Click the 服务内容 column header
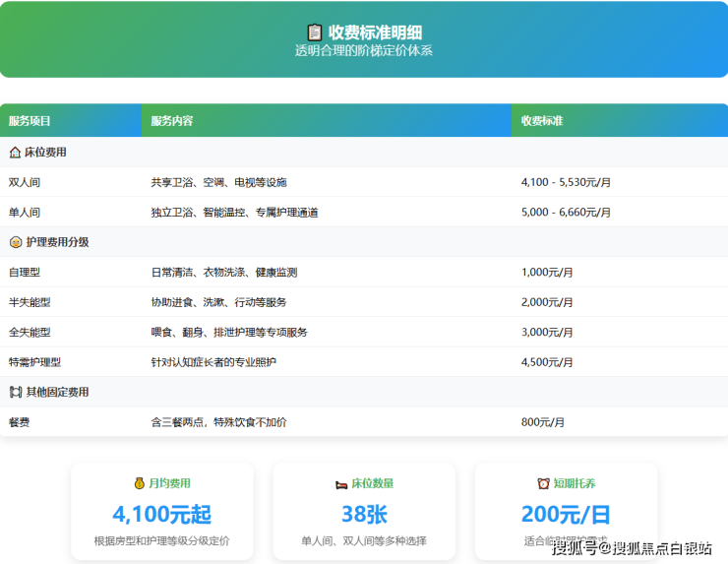 pyautogui.click(x=172, y=121)
